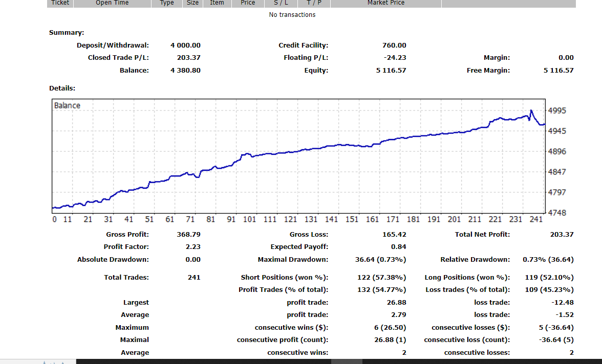Select the consecutive losses value 5 (-36.64)

[556, 328]
